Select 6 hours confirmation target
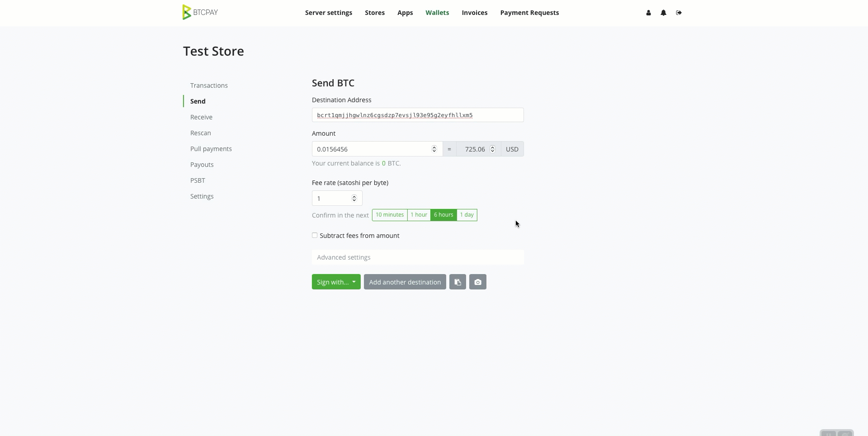Viewport: 868px width, 436px height. coord(443,215)
